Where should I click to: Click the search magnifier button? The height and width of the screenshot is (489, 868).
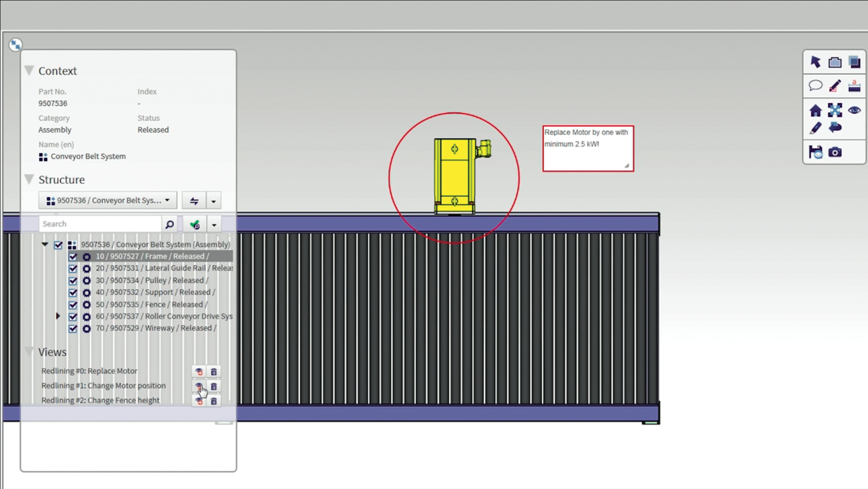point(170,224)
